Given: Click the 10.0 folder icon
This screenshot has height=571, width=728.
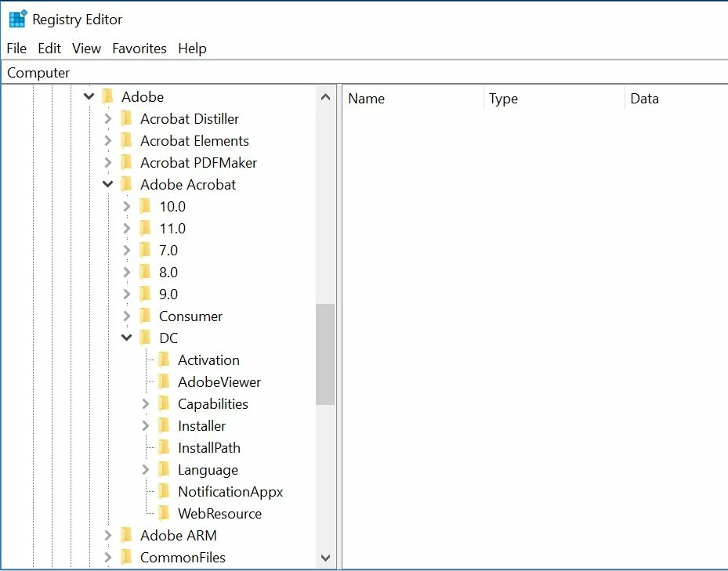Looking at the screenshot, I should [x=146, y=207].
